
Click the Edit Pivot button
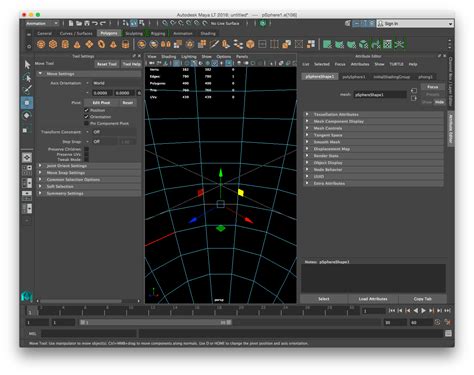tap(101, 103)
